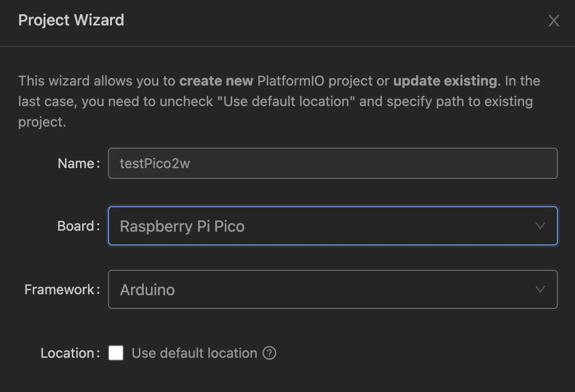The width and height of the screenshot is (575, 392).
Task: Click the help icon next to Use default location
Action: pos(269,353)
